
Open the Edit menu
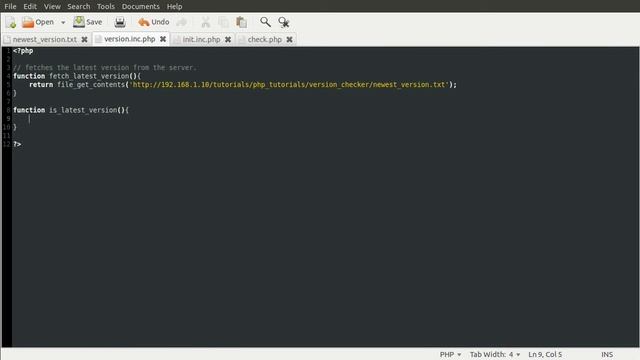click(x=30, y=7)
